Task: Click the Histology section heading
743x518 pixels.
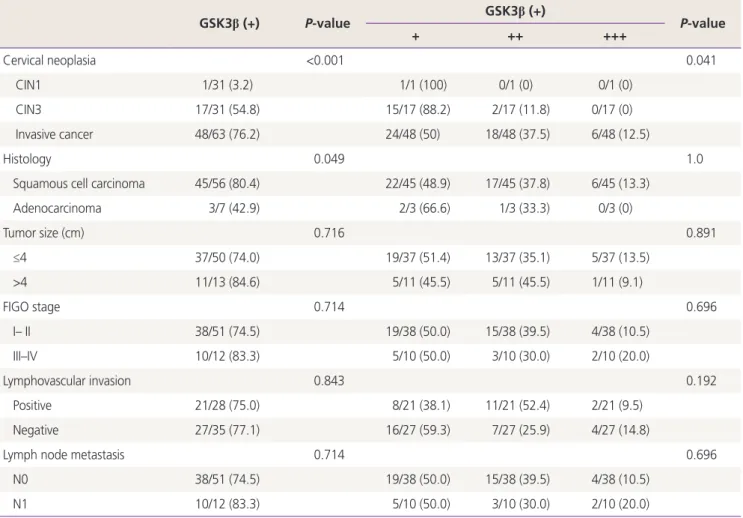Action: (x=27, y=159)
